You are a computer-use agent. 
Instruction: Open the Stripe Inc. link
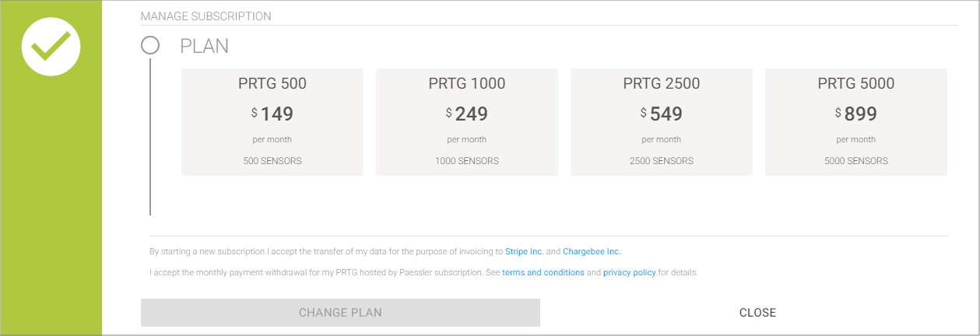[x=525, y=252]
